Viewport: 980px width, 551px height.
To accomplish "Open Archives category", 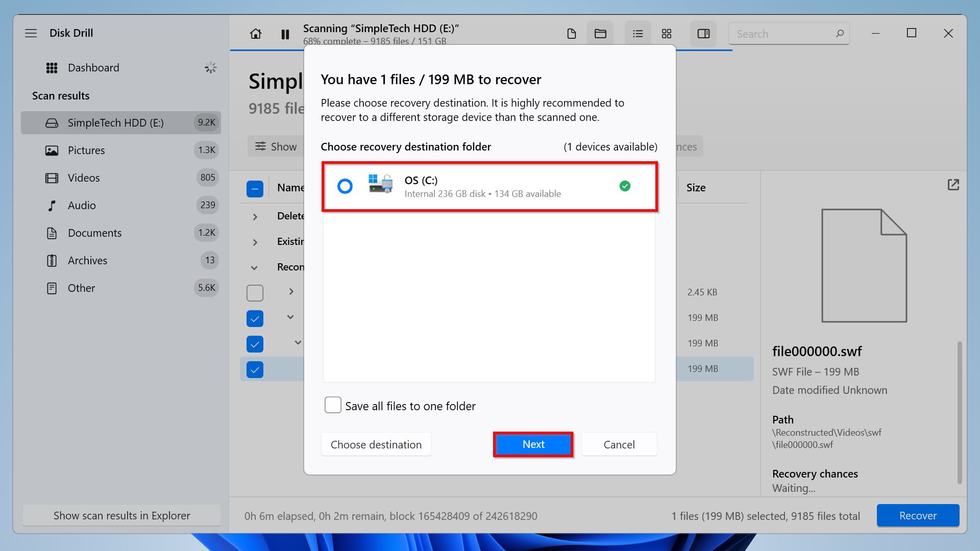I will 121,260.
